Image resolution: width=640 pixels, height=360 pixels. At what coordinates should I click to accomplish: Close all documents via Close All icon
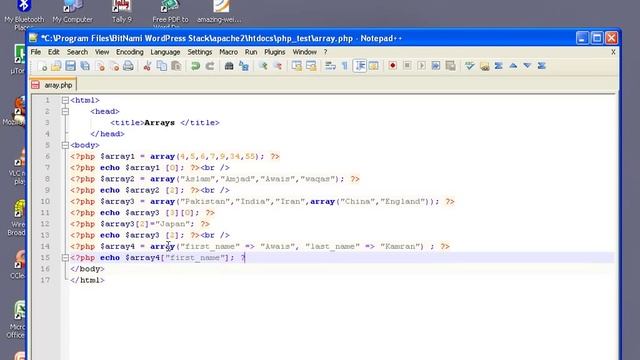114,66
